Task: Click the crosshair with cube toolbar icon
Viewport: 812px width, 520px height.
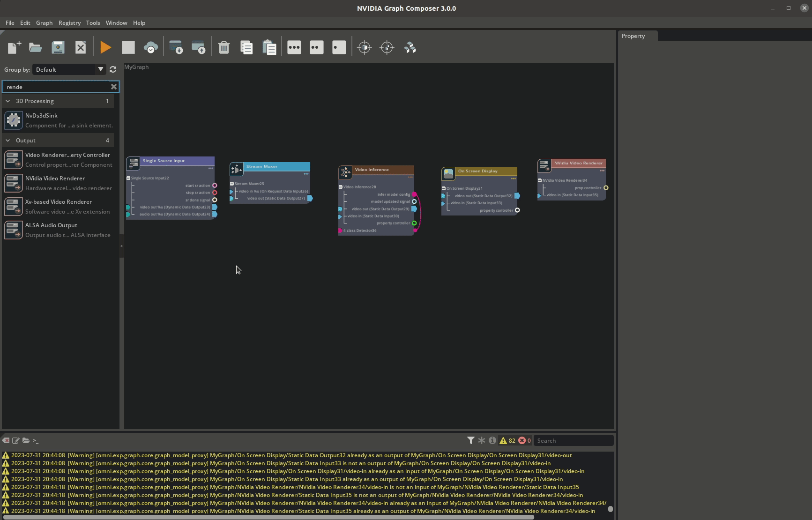Action: (365, 47)
